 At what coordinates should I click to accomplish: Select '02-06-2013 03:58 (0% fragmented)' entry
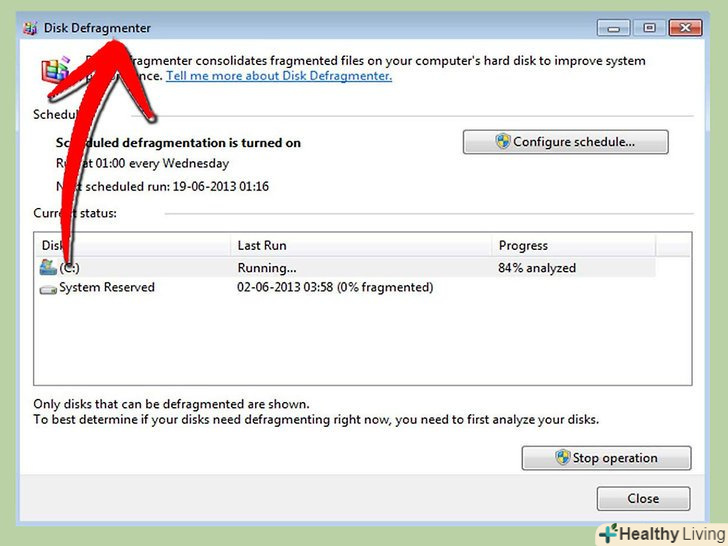click(335, 287)
